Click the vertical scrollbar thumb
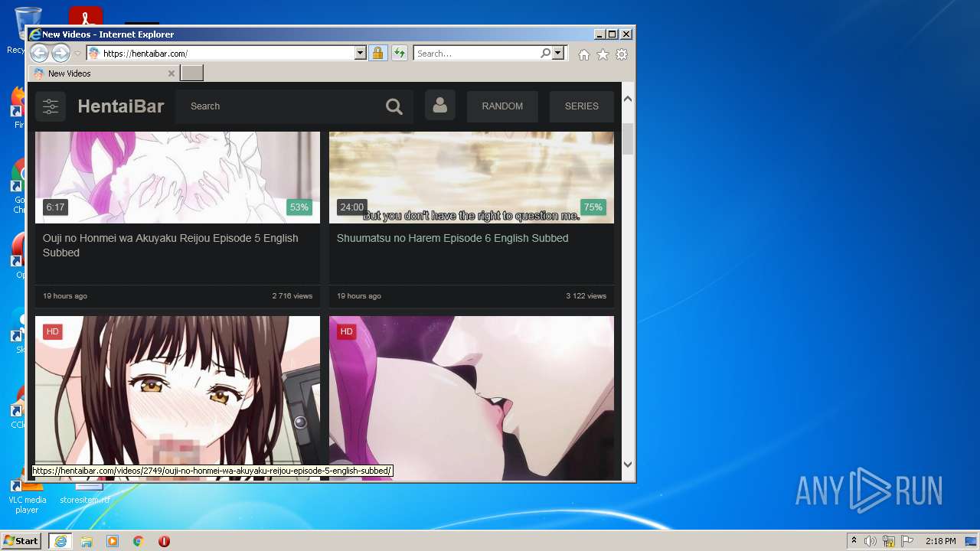 click(x=628, y=139)
